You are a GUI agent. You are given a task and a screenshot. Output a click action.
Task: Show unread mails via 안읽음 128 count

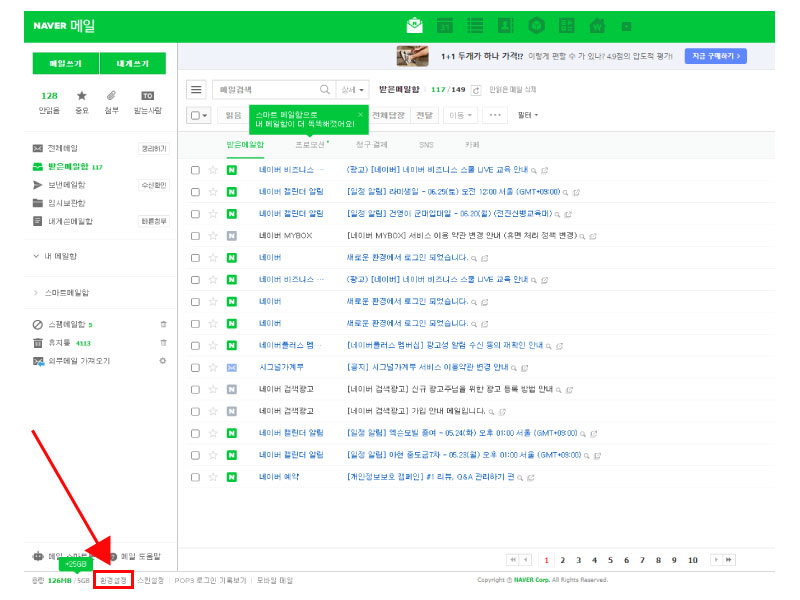[49, 102]
